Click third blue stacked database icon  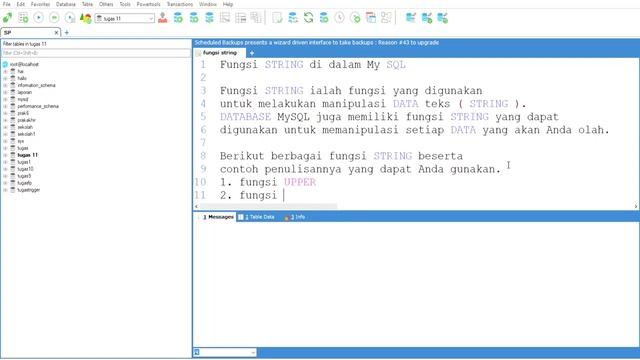209,18
